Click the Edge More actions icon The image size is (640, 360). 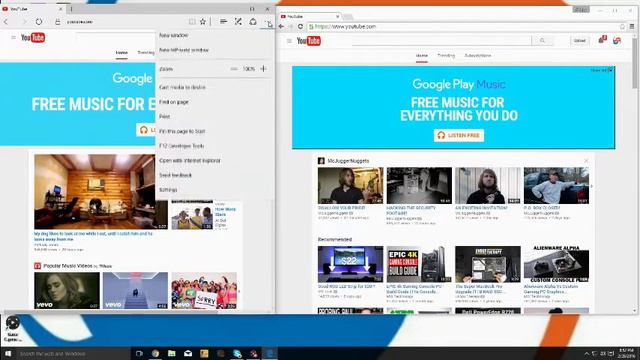click(268, 22)
